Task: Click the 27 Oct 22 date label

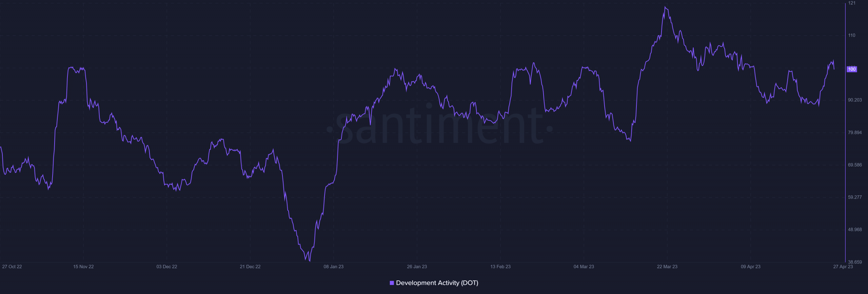Action: tap(12, 267)
